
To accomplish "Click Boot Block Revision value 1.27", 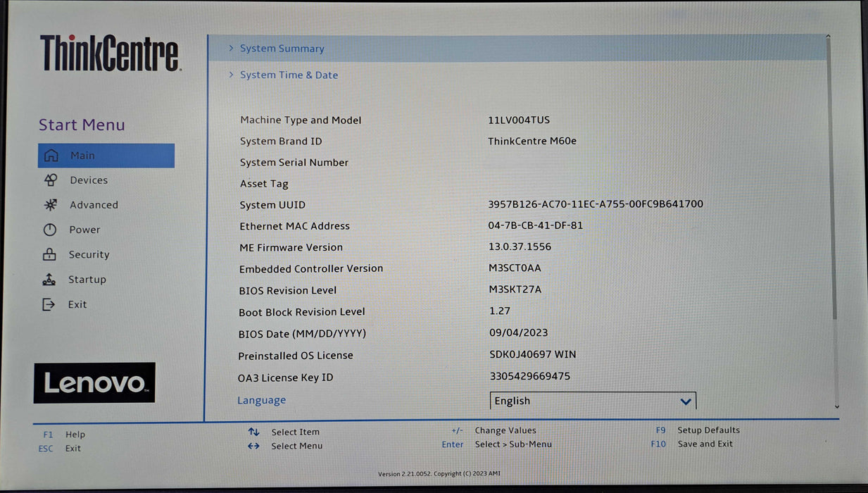I will pos(500,311).
